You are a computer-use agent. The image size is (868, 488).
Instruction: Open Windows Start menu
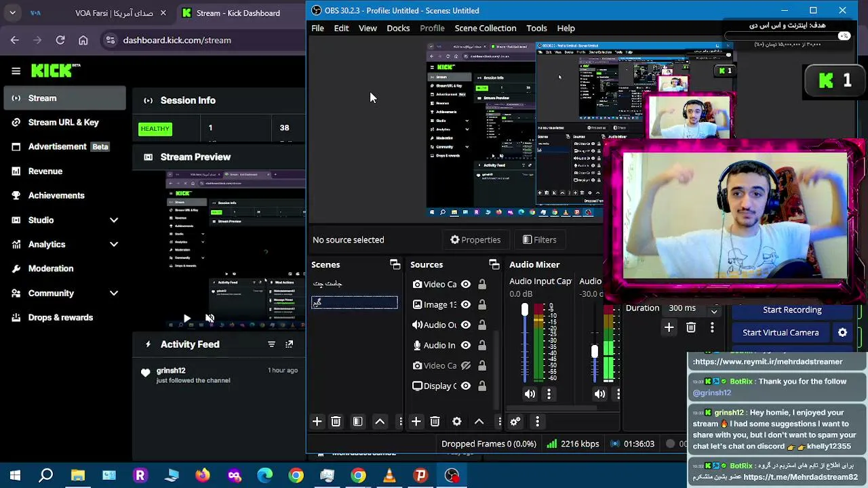[15, 475]
